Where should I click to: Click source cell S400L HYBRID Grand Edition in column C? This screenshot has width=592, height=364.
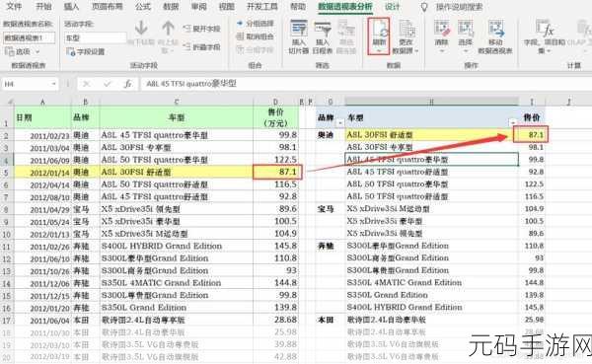(x=177, y=247)
